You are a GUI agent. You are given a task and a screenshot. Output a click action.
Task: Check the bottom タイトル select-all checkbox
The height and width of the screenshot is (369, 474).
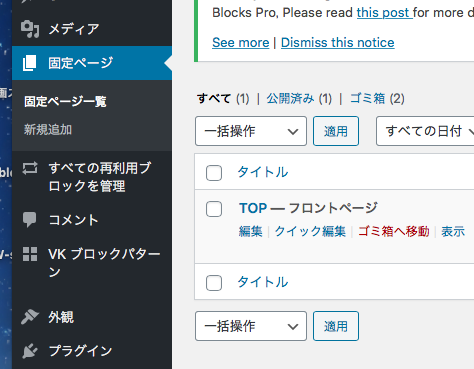tap(214, 283)
